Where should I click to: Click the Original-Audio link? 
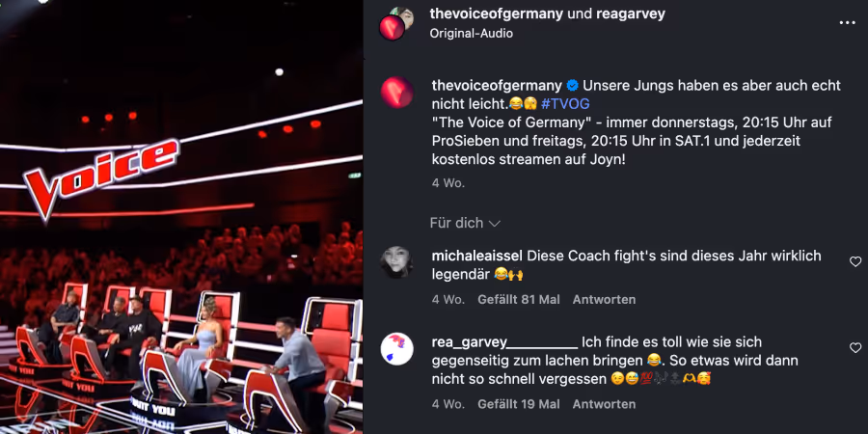click(471, 33)
